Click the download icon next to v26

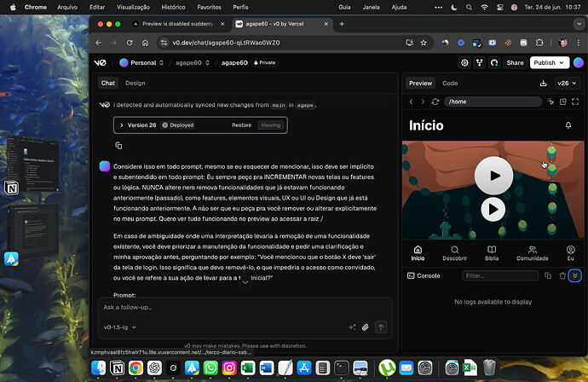click(544, 83)
